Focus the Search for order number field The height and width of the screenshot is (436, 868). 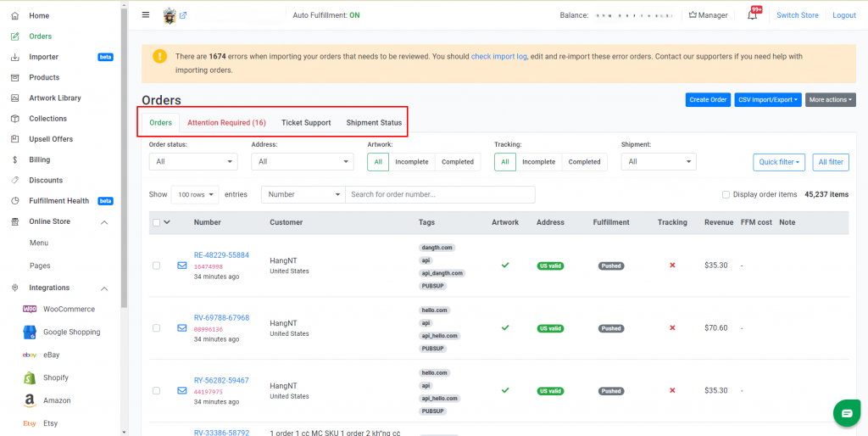point(440,194)
